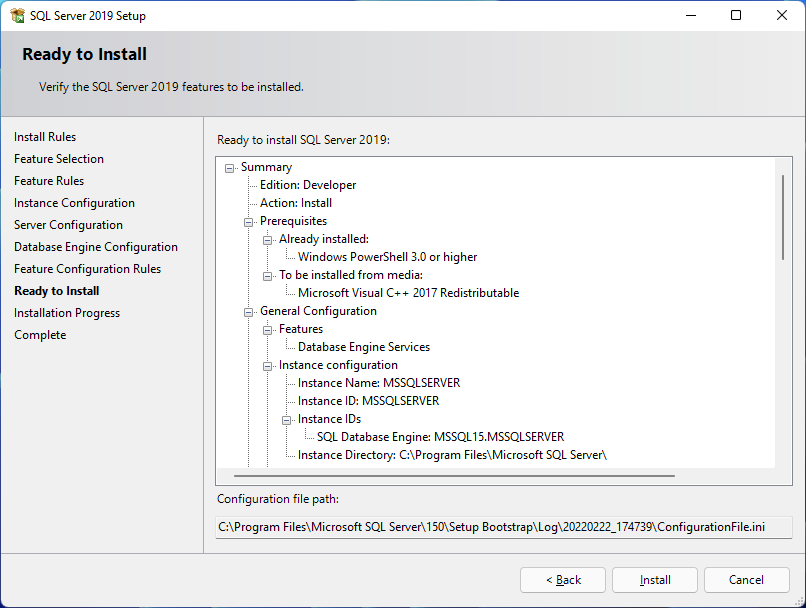
Task: Collapse the Instance configuration node
Action: click(267, 366)
